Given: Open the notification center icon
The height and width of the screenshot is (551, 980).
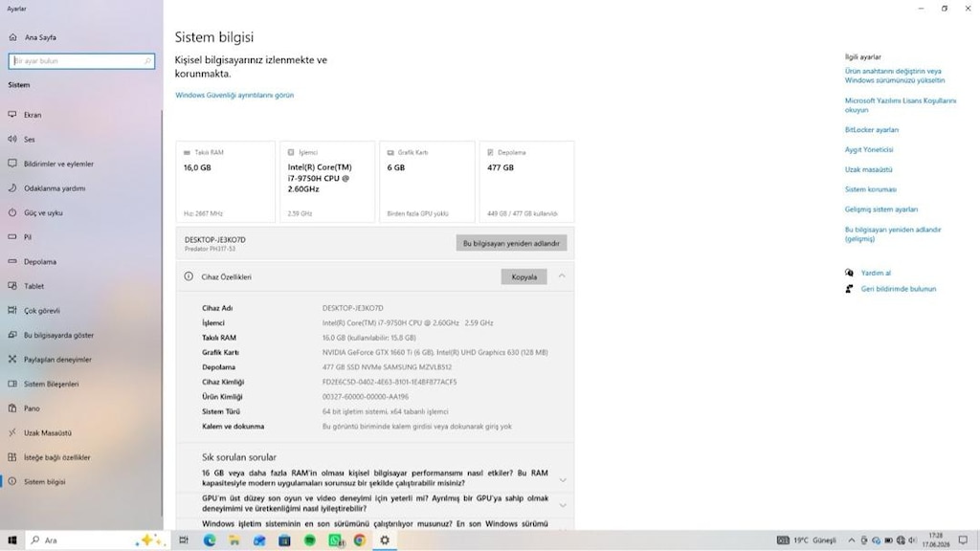Looking at the screenshot, I should tap(963, 540).
